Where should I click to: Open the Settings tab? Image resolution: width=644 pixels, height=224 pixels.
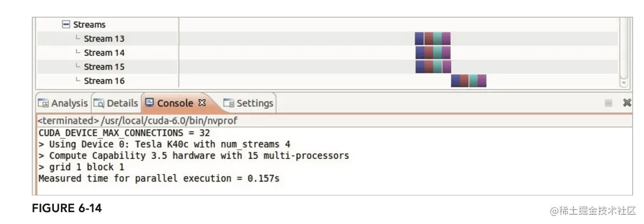pos(255,103)
